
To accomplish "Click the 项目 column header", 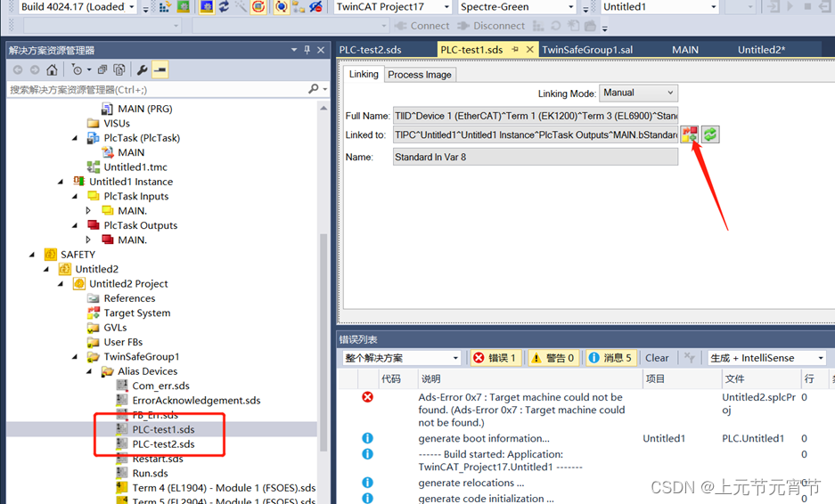I will click(x=682, y=379).
